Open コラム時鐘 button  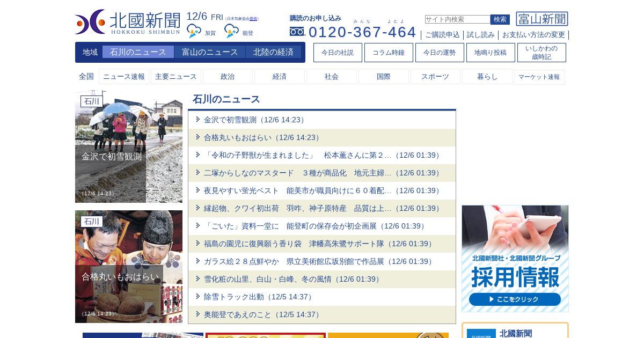tap(389, 53)
